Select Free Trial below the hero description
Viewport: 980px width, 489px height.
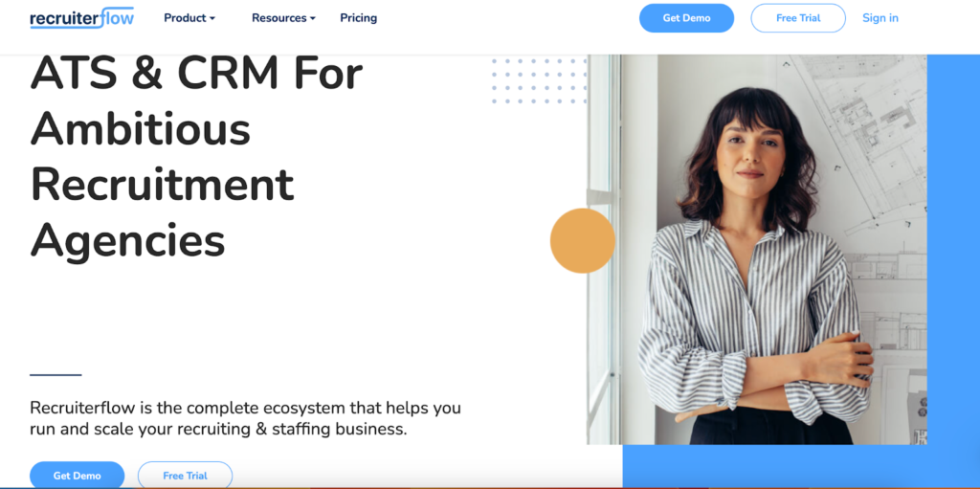[185, 476]
